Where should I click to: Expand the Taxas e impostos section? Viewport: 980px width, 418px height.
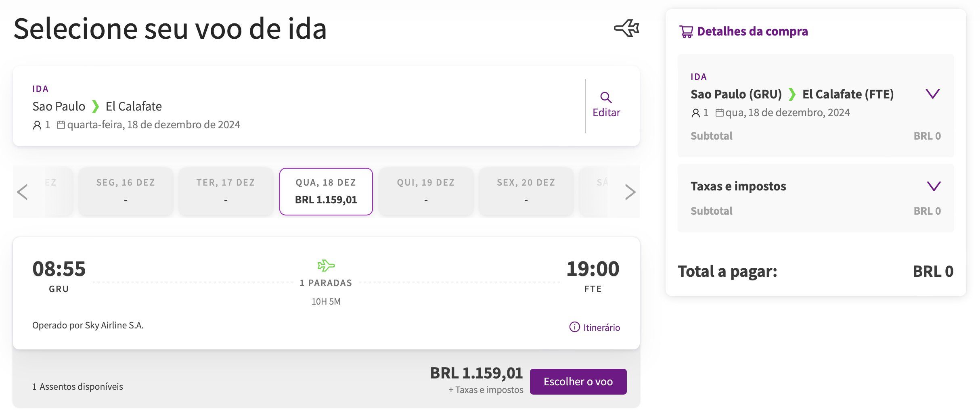click(x=934, y=186)
